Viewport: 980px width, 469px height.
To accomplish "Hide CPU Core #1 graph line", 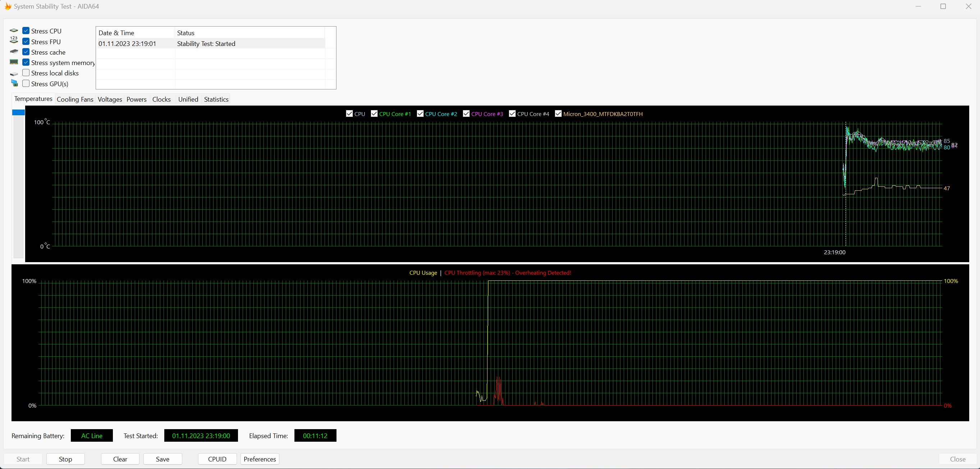I will (x=374, y=113).
